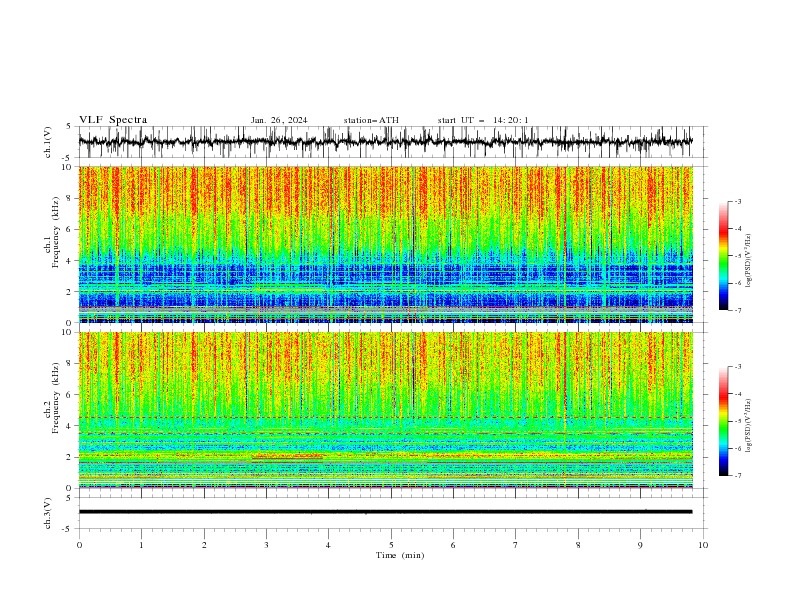Click the ch.3 flat waveform trace
Screen dimensions: 792x612
click(385, 512)
